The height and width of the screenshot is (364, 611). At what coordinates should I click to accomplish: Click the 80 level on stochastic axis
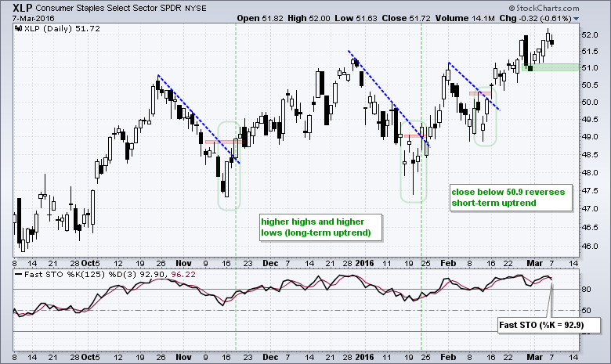coord(587,290)
